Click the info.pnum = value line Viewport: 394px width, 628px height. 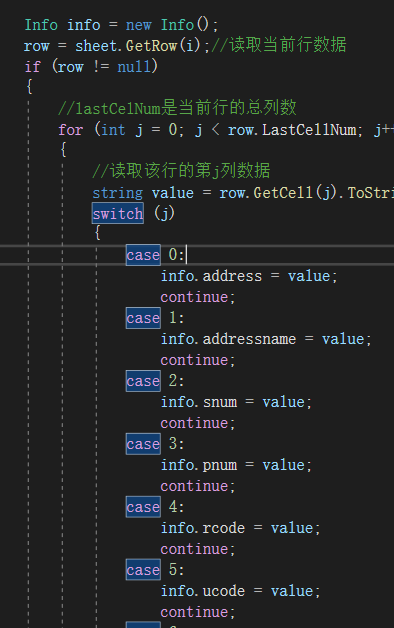(236, 465)
